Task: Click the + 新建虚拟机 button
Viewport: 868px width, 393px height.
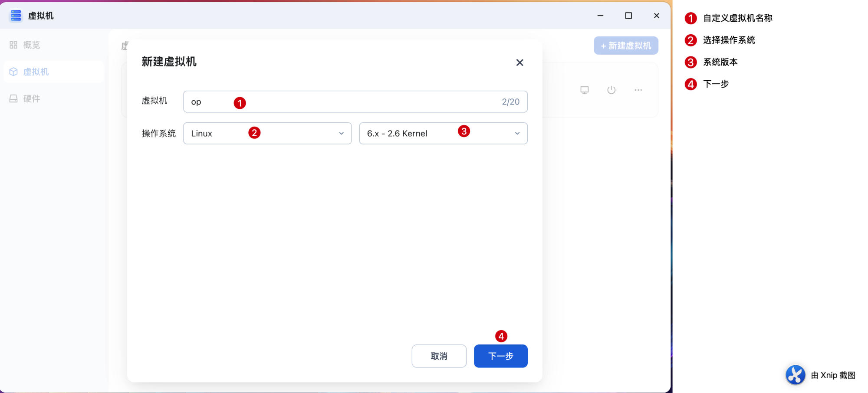Action: (626, 46)
